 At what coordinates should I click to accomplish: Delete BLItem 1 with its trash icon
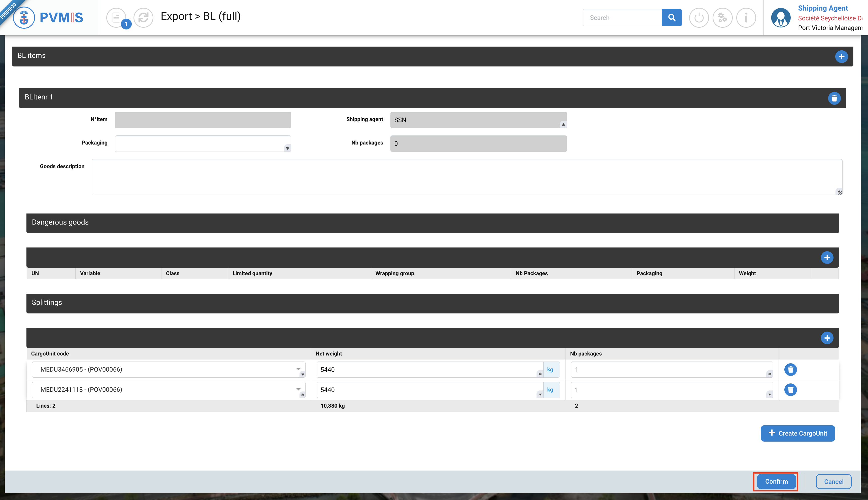click(834, 98)
